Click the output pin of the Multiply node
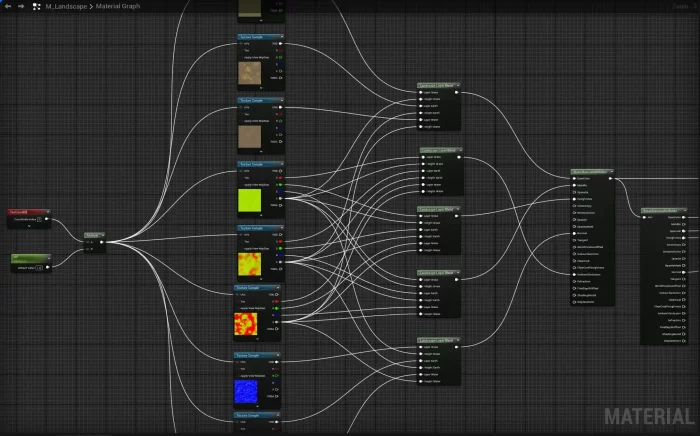This screenshot has width=700, height=436. tap(103, 241)
